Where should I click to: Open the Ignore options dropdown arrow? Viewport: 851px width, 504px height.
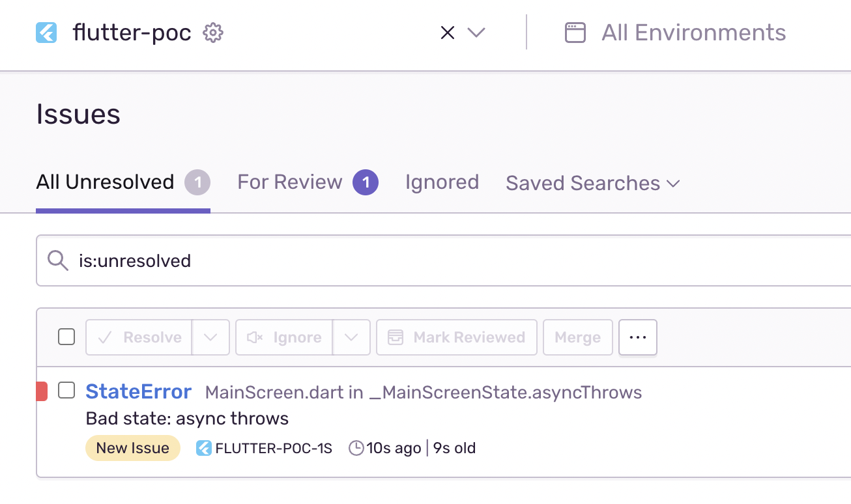(x=351, y=337)
